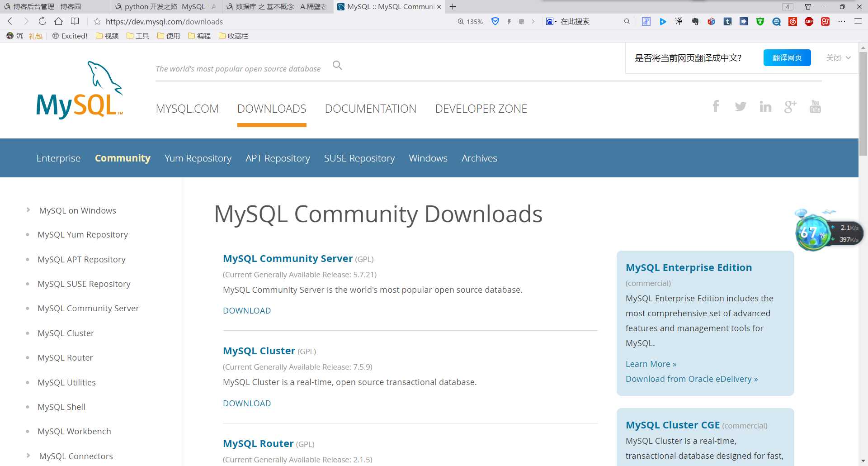The height and width of the screenshot is (466, 868).
Task: Expand MySQL on Windows sidebar arrow
Action: [28, 210]
